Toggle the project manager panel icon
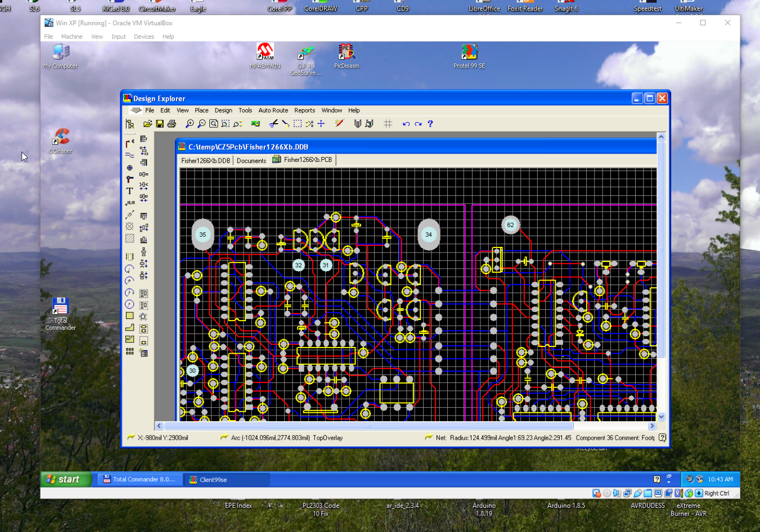The image size is (760, 532). (129, 124)
